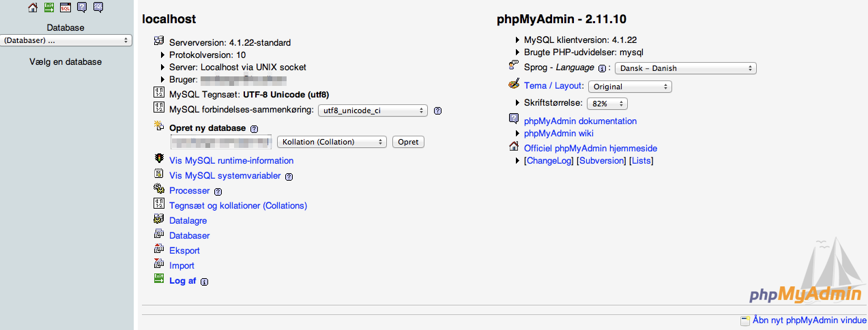Open the phpMyAdmin documentation icon in the sidebar

point(82,7)
